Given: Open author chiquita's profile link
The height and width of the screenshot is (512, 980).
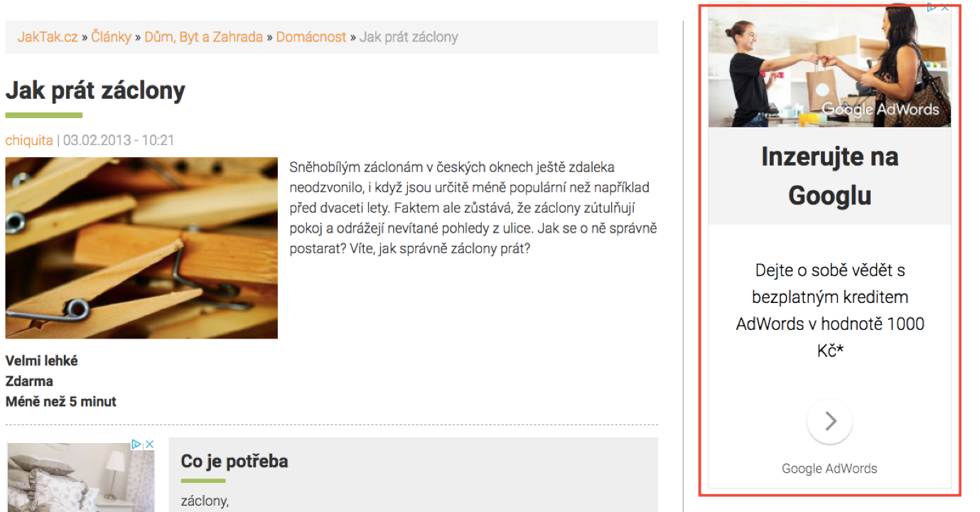Looking at the screenshot, I should [29, 140].
